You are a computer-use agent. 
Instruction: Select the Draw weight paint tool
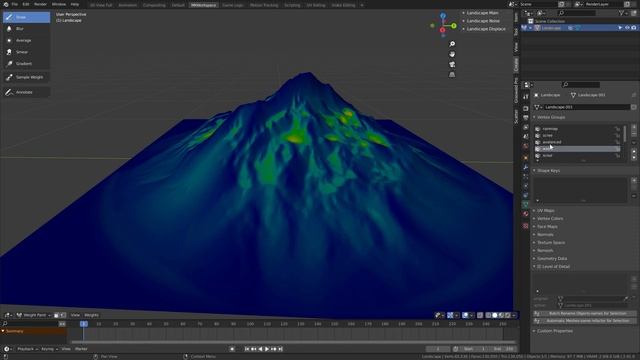point(27,17)
